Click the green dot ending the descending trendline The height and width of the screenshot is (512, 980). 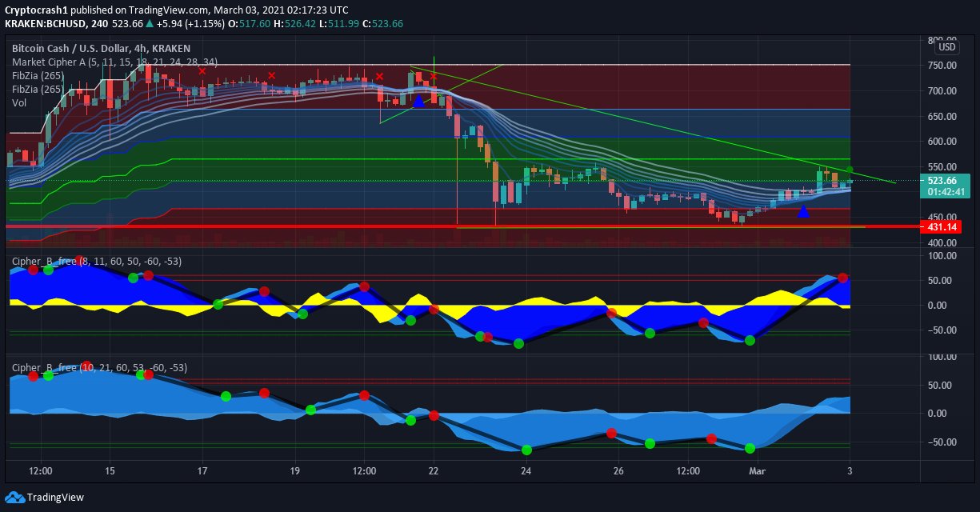850,170
